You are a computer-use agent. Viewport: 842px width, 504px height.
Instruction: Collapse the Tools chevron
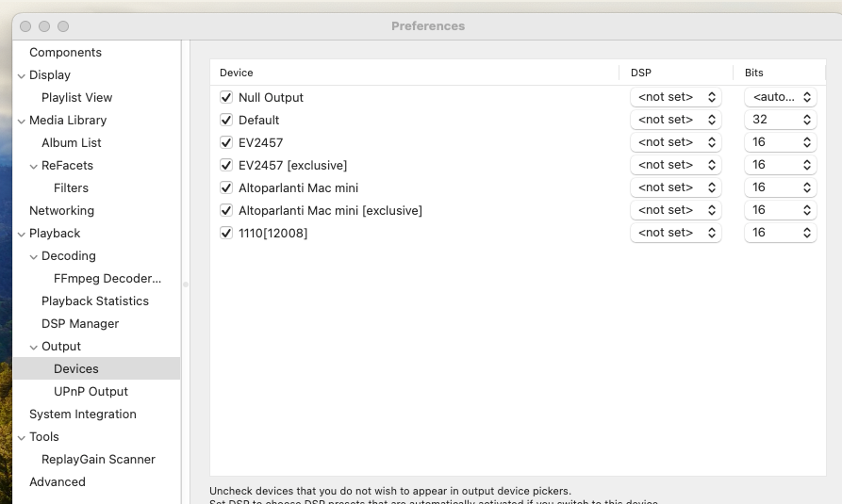tap(22, 437)
